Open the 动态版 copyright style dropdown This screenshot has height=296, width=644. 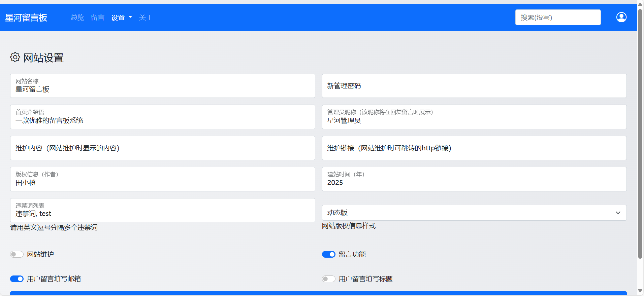coord(474,213)
